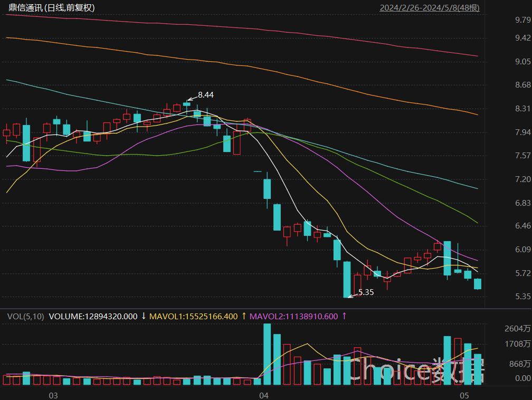Click the 2024/2/26-2024/5/8 date range link
The image size is (532, 400).
pos(429,7)
